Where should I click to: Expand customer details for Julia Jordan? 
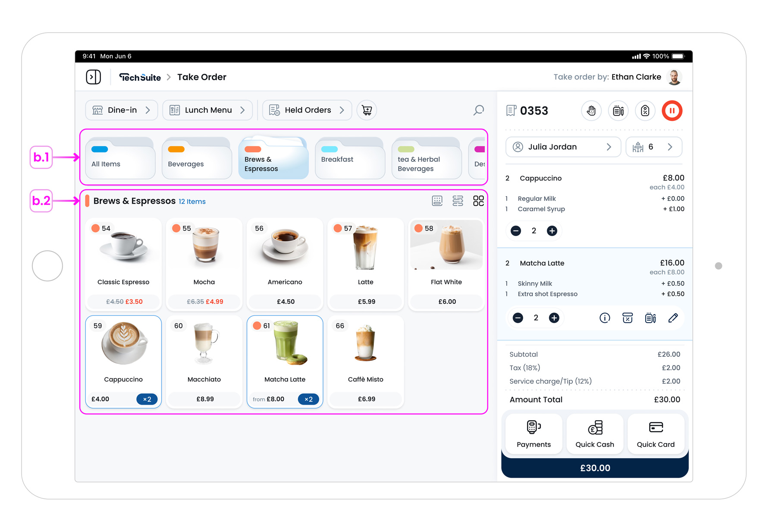click(563, 147)
